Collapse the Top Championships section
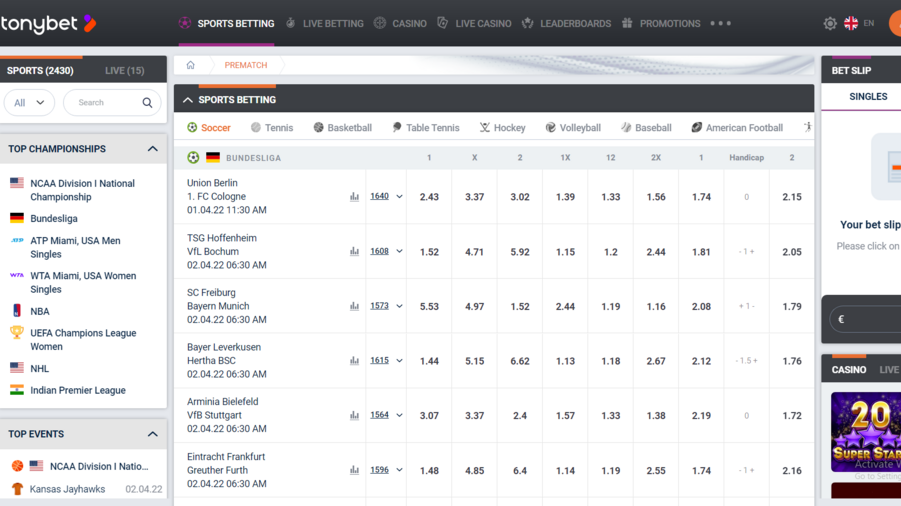Screen dimensions: 901x506 (152, 149)
